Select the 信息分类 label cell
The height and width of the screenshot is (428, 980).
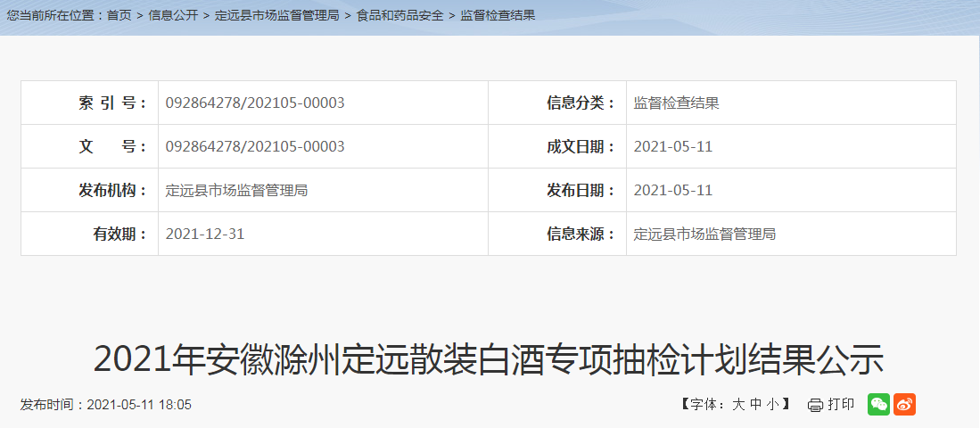point(557,103)
